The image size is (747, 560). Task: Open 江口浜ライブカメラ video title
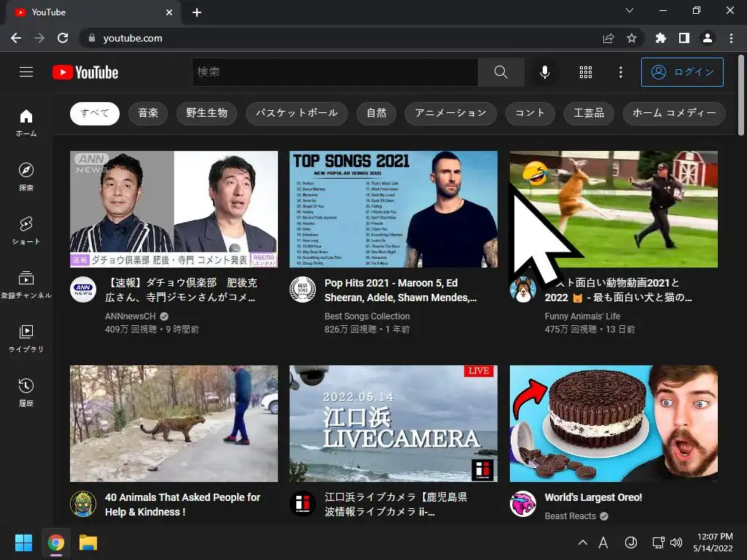click(396, 505)
